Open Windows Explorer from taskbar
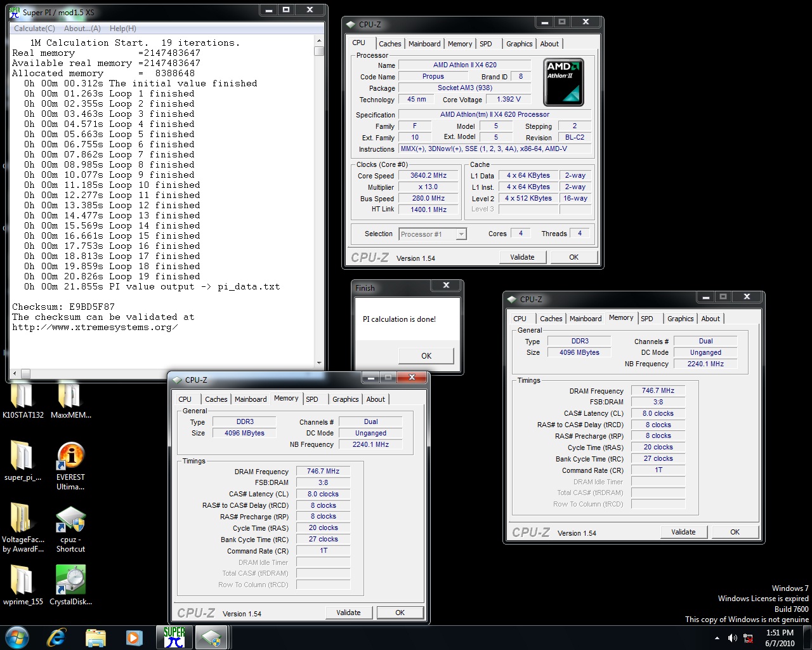812x650 pixels. (x=96, y=637)
